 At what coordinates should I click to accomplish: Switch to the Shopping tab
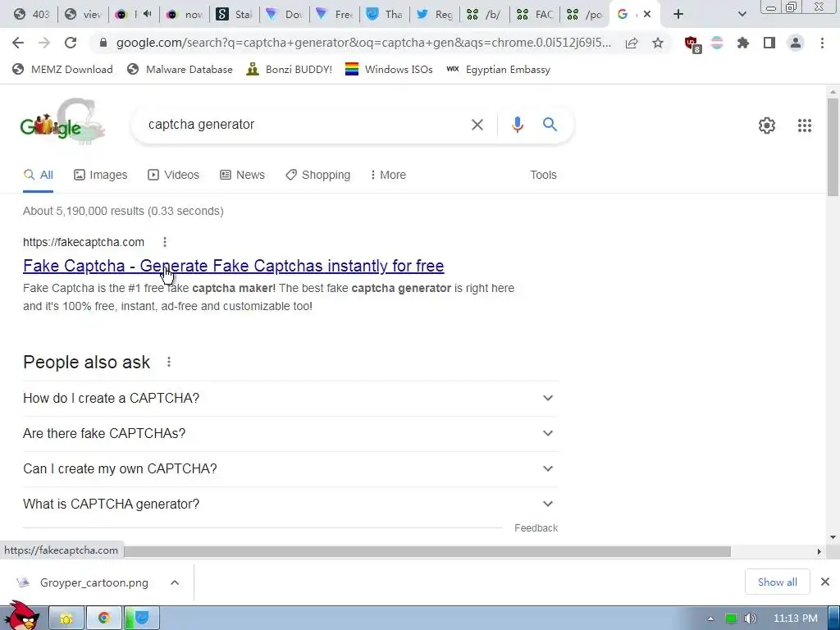317,175
